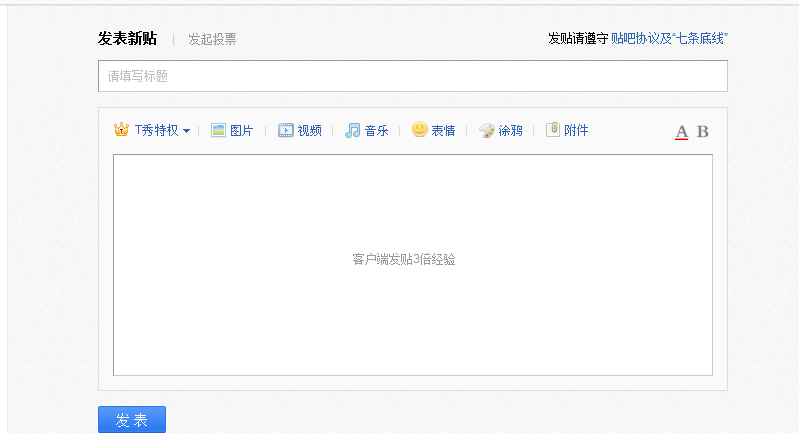Click the 音乐 music note icon
Image resolution: width=799 pixels, height=433 pixels.
coord(352,130)
